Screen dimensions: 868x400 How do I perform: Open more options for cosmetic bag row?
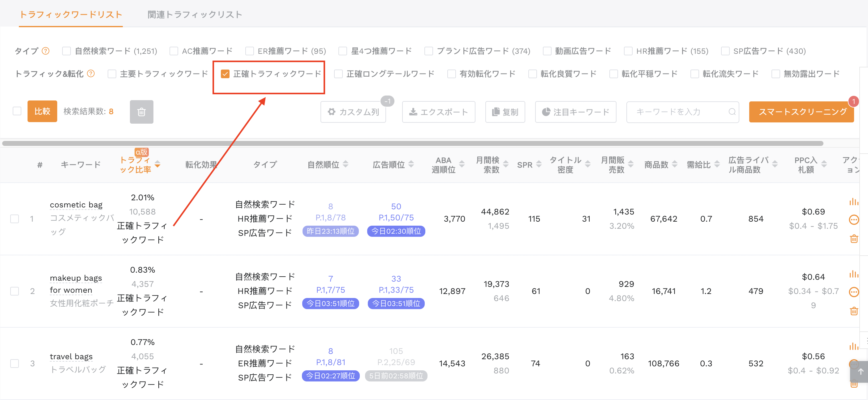(853, 220)
